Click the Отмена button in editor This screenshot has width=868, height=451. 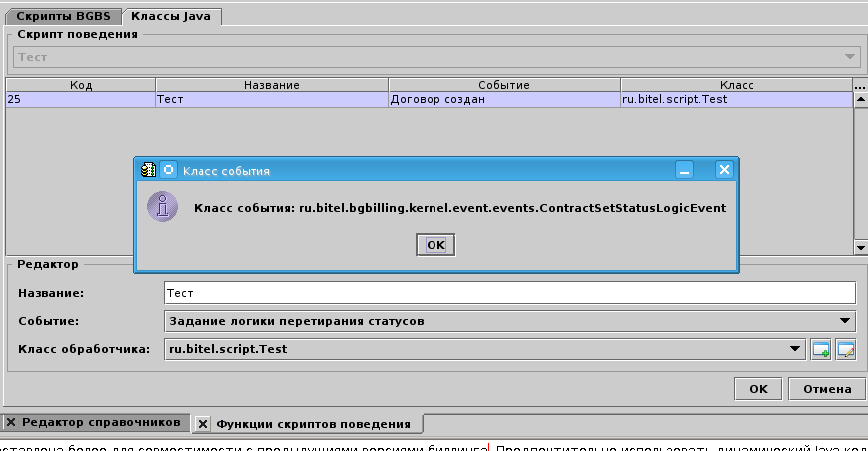(x=827, y=388)
